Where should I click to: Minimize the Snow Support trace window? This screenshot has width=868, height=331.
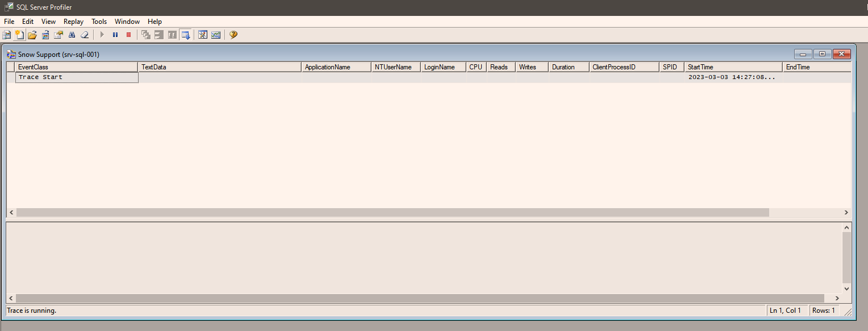point(803,54)
